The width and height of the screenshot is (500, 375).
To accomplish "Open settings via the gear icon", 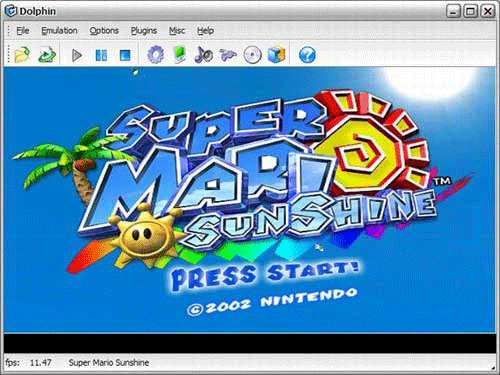I will point(155,55).
